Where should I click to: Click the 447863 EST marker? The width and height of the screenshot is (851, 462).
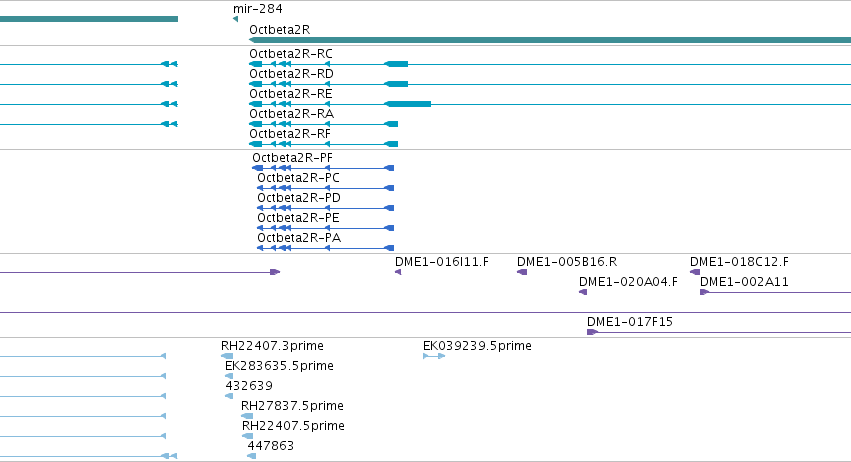251,456
